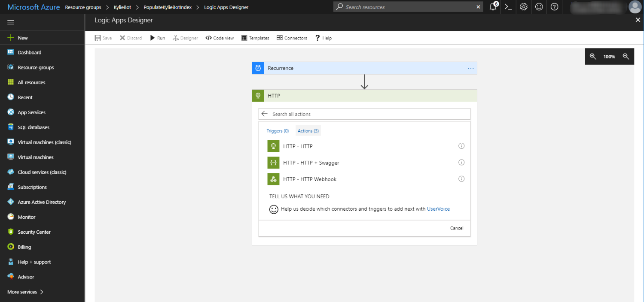The image size is (644, 302).
Task: Click the feedback smiley icon in header
Action: 539,7
